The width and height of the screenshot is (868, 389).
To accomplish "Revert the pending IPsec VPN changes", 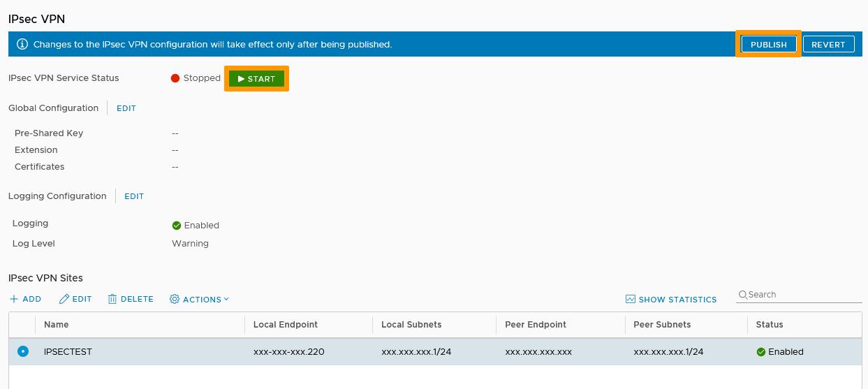I will 828,44.
